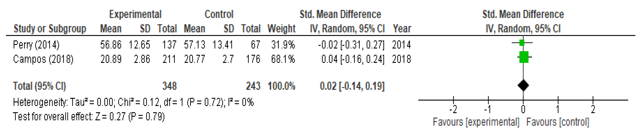Select the 31.9% weight value
Viewport: 644px width, 137px height.
(283, 45)
